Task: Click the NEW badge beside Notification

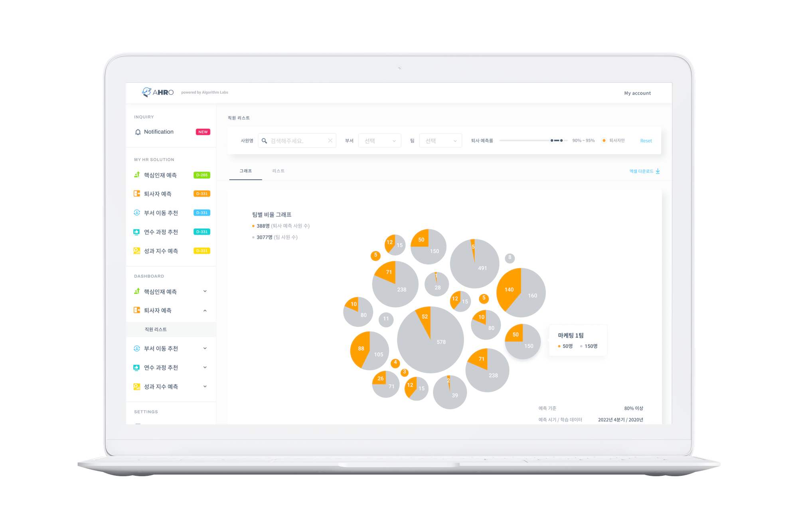Action: pyautogui.click(x=203, y=132)
